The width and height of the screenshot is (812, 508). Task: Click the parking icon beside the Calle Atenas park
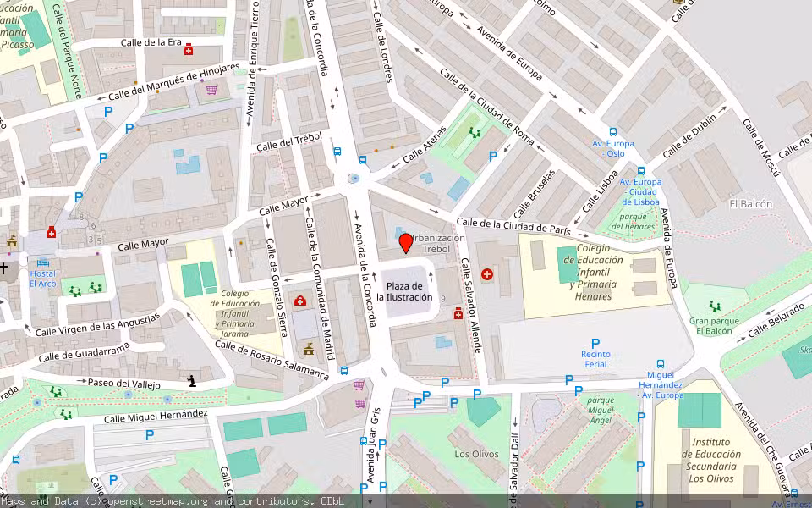493,156
